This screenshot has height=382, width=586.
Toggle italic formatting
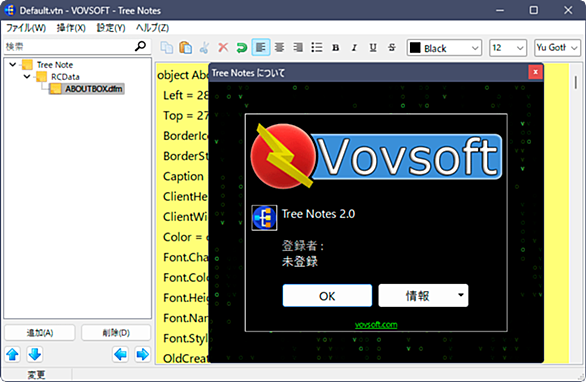[354, 47]
